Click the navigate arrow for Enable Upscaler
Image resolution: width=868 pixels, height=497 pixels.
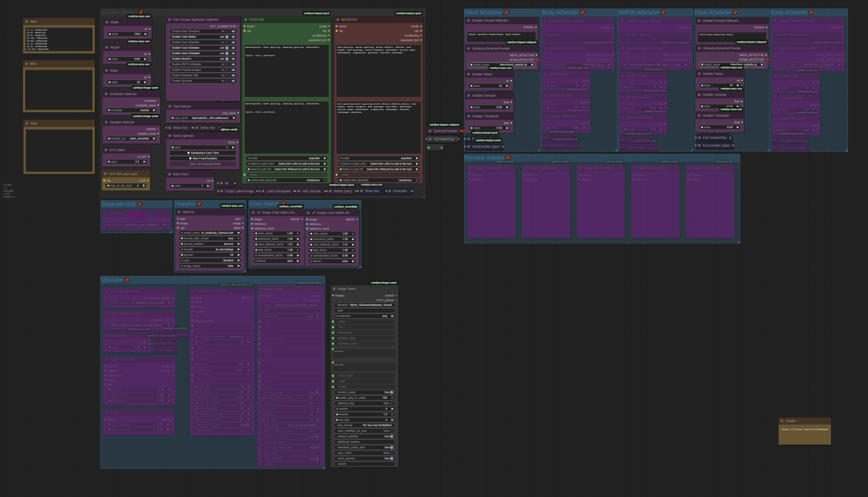[233, 81]
